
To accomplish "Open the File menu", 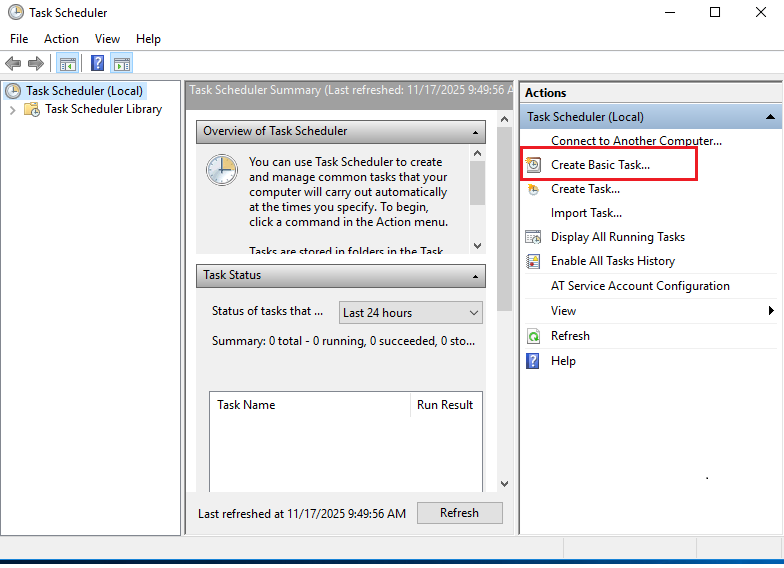I will 19,39.
